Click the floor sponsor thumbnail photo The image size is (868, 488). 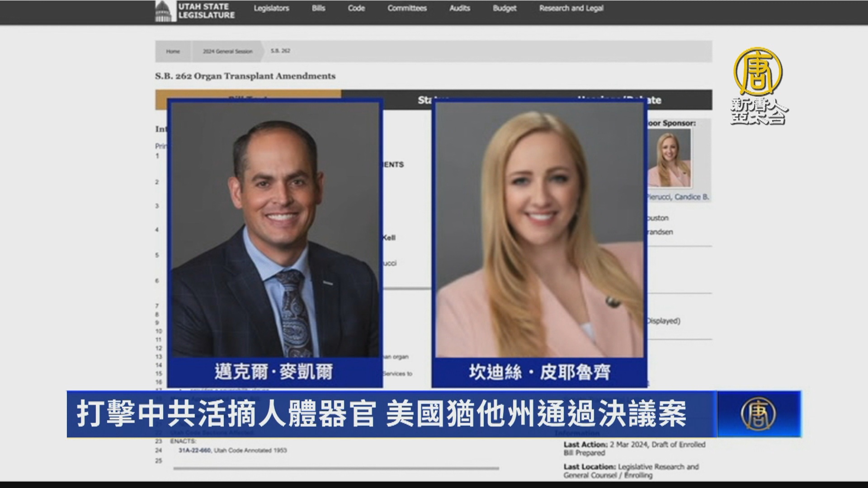tap(669, 158)
